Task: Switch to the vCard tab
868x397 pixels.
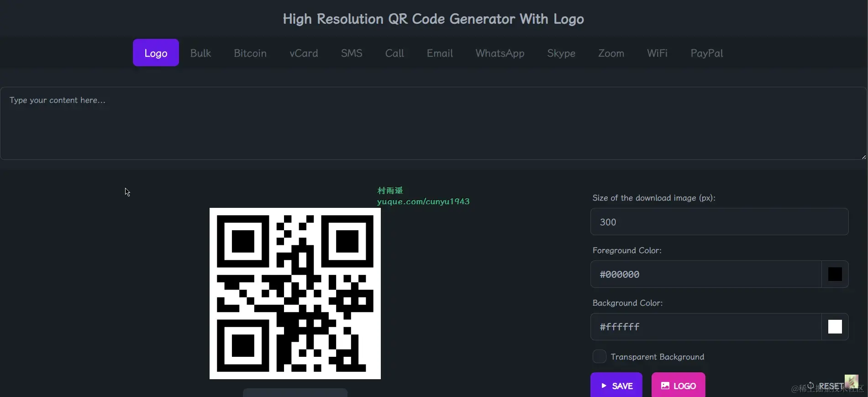Action: click(x=304, y=53)
